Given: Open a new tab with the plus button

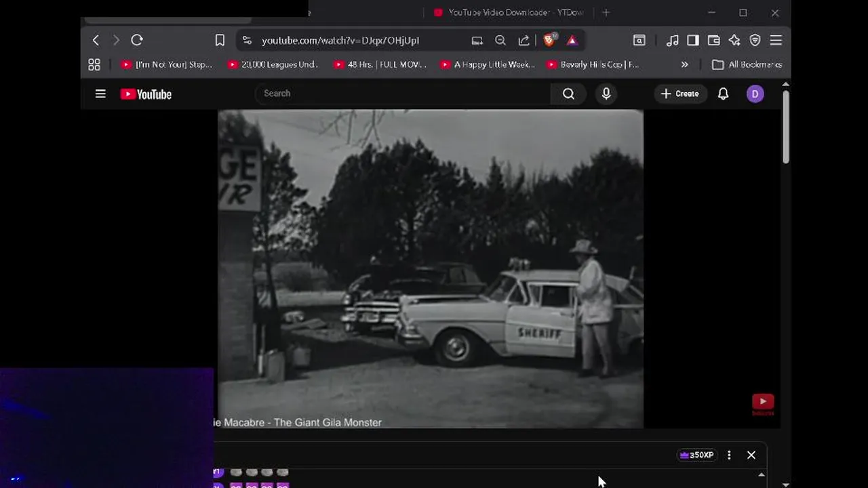Looking at the screenshot, I should [x=606, y=12].
